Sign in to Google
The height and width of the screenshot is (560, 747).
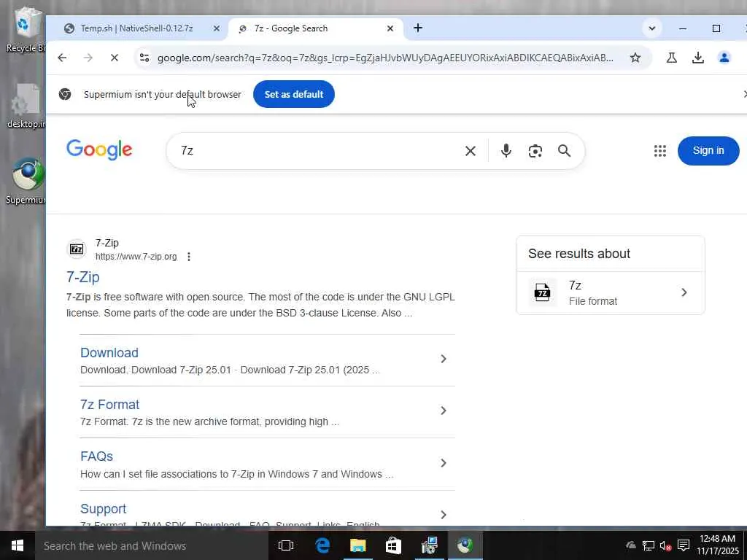point(708,150)
